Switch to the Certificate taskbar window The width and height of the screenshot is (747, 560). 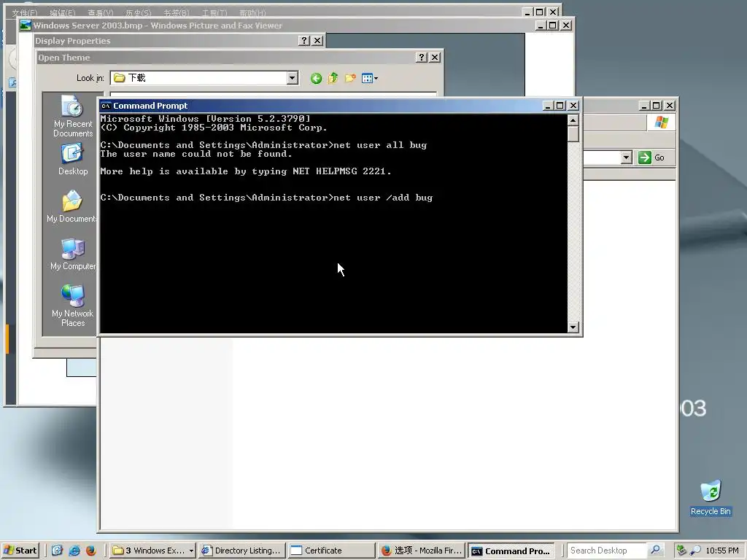click(x=331, y=551)
